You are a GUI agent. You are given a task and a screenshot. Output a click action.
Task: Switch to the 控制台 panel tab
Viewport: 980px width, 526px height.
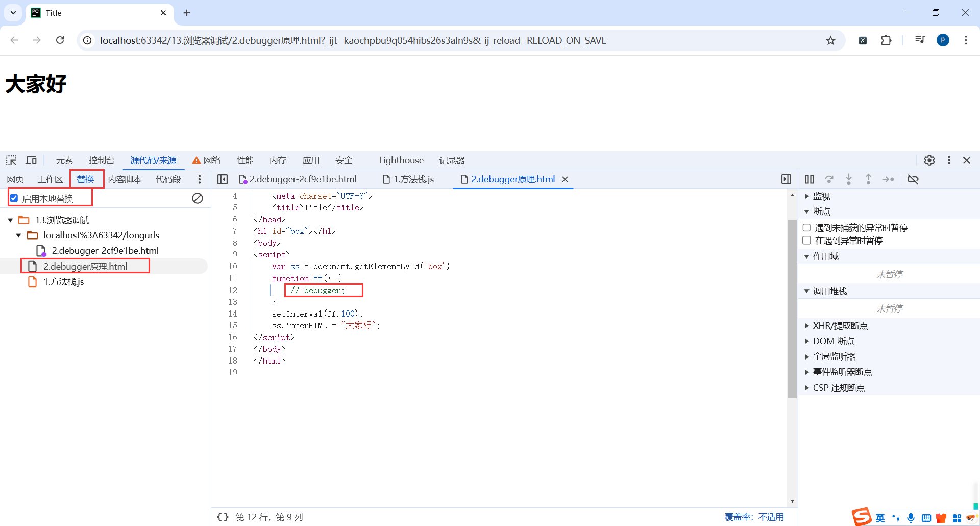[x=102, y=160]
